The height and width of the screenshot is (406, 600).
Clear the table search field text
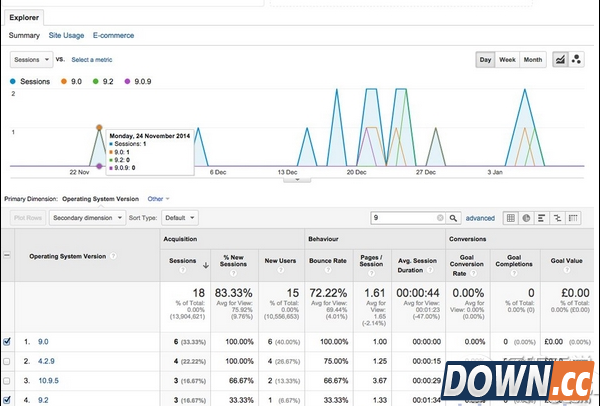click(x=440, y=217)
